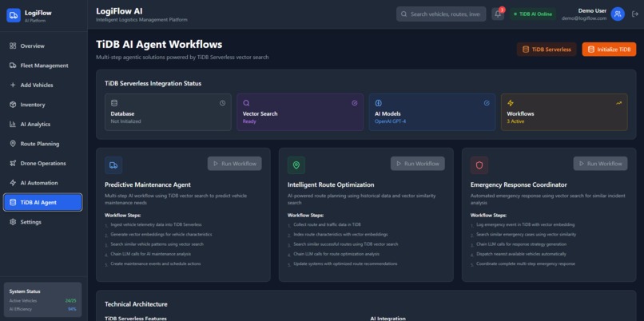644x321 pixels.
Task: Click 'TiDB Serverless Integration Status' heading
Action: click(153, 83)
